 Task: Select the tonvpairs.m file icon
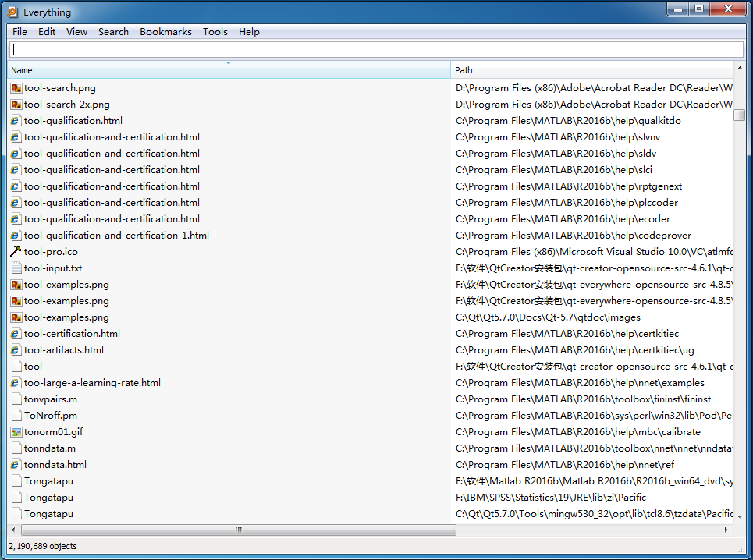16,399
